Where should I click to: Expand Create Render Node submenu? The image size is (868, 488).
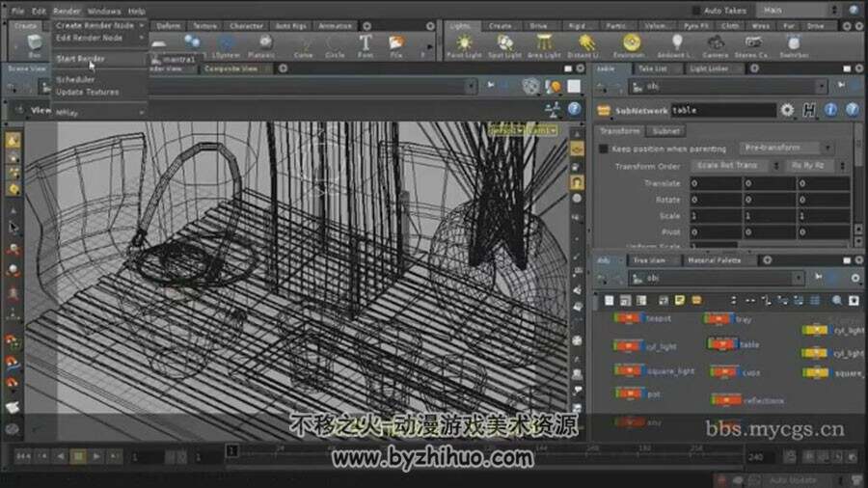click(x=99, y=25)
